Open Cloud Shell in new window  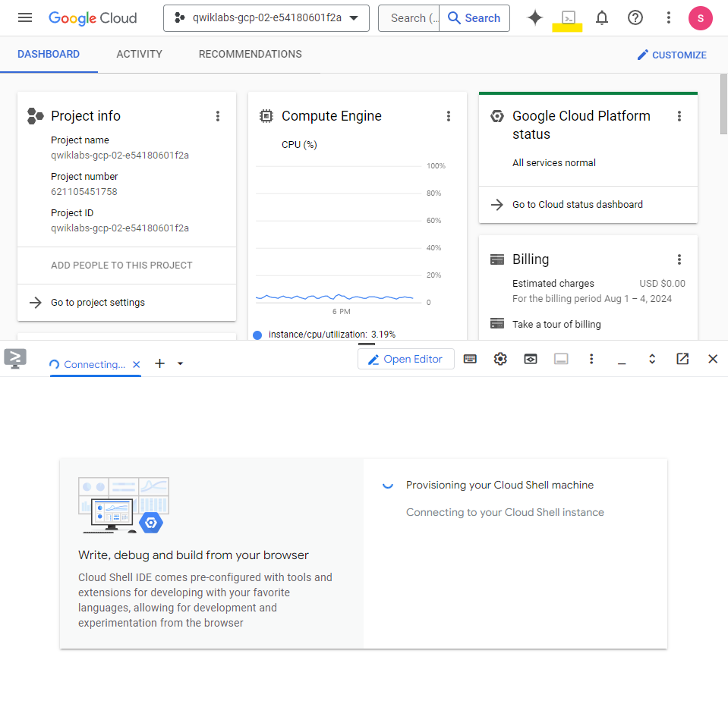[x=682, y=359]
